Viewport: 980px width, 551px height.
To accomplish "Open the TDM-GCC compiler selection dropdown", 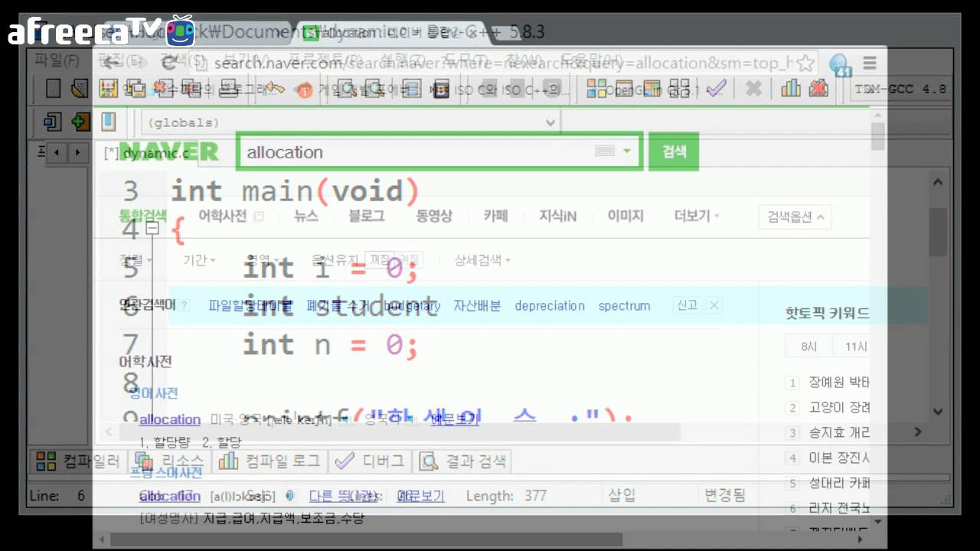I will click(902, 88).
